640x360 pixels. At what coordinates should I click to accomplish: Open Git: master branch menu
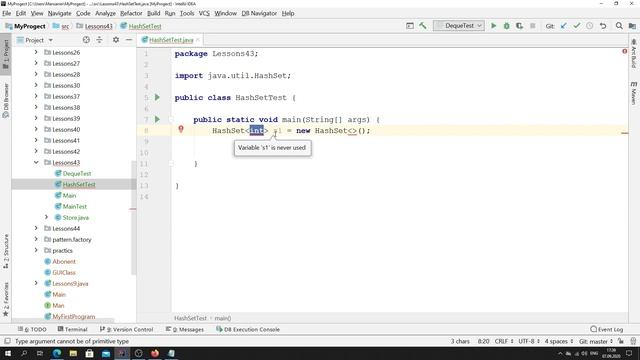(596, 341)
